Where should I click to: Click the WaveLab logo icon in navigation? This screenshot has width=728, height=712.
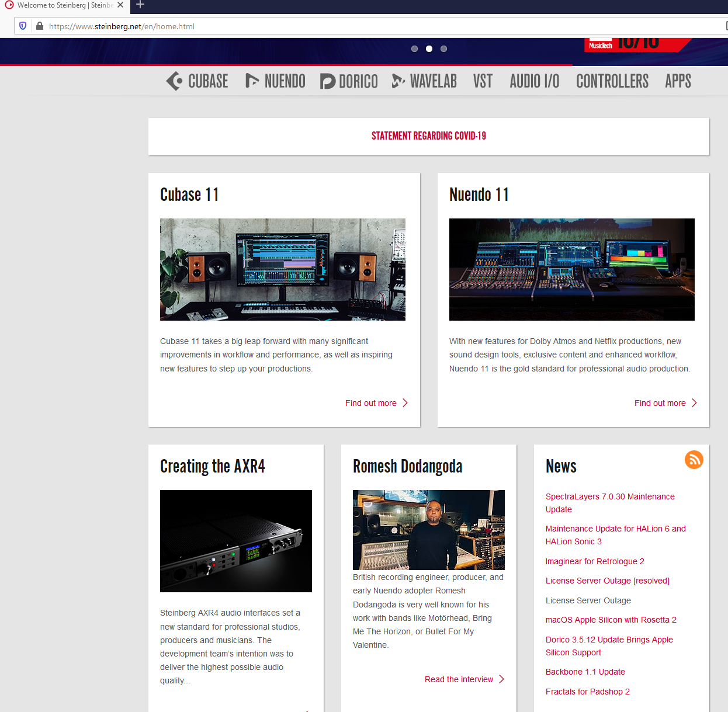[x=398, y=81]
